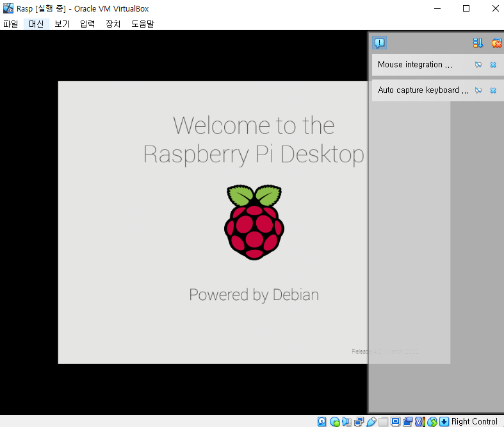Click the CPU virtualization V status icon
Screen dimensions: 504x427
coord(419,421)
